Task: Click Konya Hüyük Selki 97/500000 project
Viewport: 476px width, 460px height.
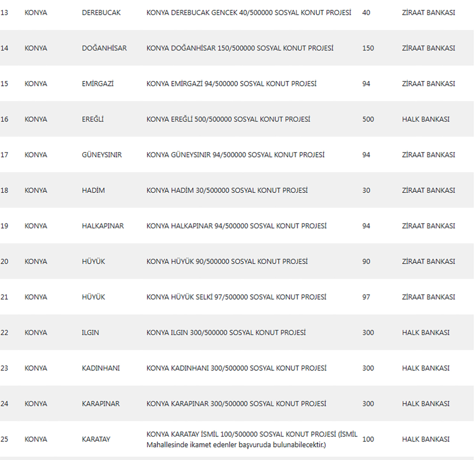Action: [236, 297]
